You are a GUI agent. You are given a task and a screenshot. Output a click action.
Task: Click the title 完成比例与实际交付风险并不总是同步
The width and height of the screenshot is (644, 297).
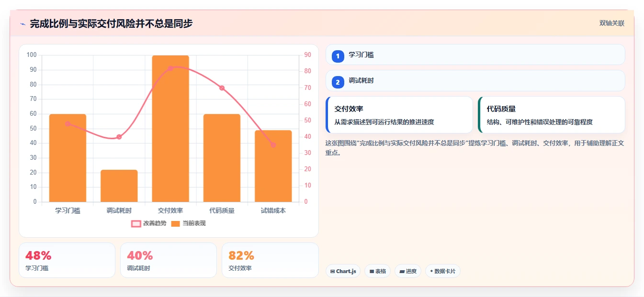click(111, 24)
